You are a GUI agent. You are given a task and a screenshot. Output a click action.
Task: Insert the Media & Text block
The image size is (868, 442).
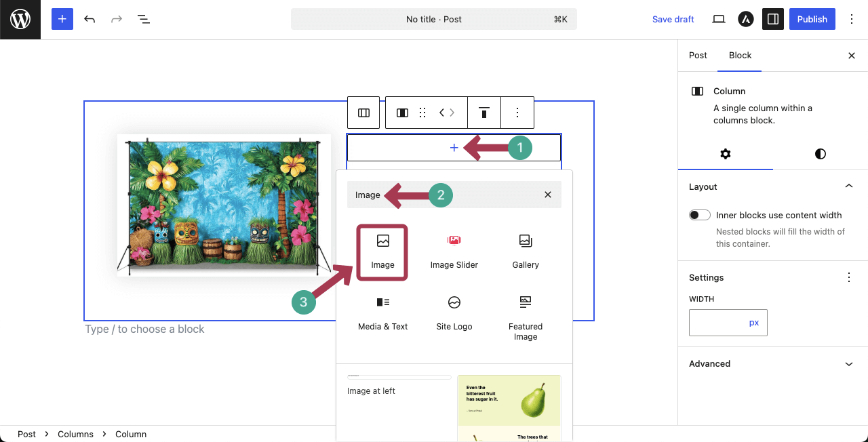pos(383,313)
